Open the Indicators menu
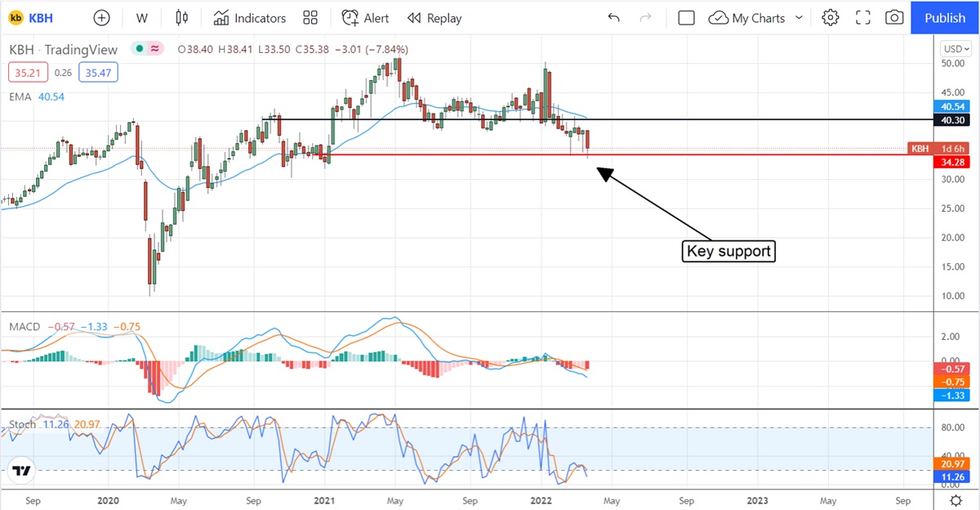Viewport: 980px width, 510px height. pos(250,18)
